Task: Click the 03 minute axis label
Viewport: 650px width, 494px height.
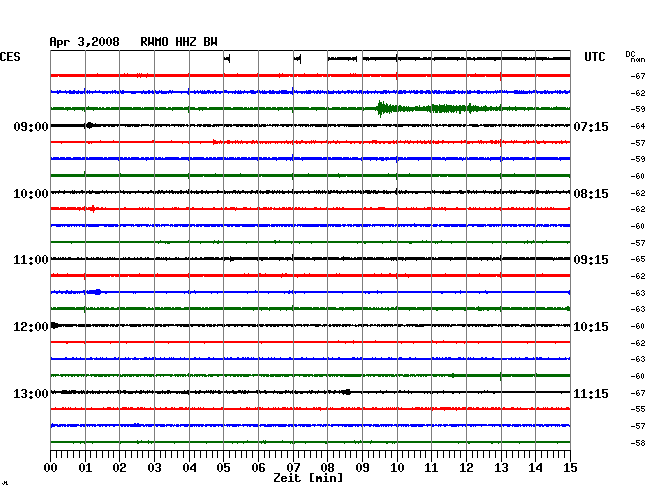Action: click(154, 467)
